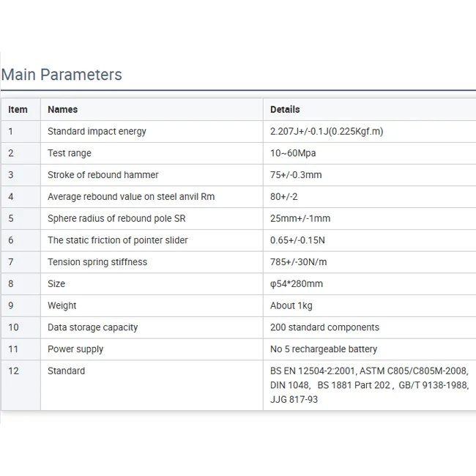Viewport: 476px width, 476px height.
Task: Select Average rebound value on steel anvil
Action: (131, 197)
